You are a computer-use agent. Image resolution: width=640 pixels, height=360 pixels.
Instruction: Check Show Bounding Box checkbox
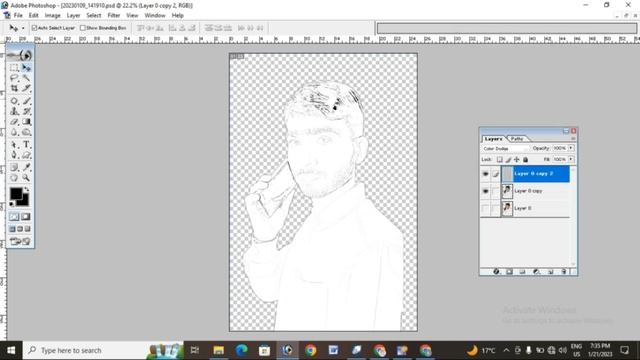pyautogui.click(x=83, y=28)
